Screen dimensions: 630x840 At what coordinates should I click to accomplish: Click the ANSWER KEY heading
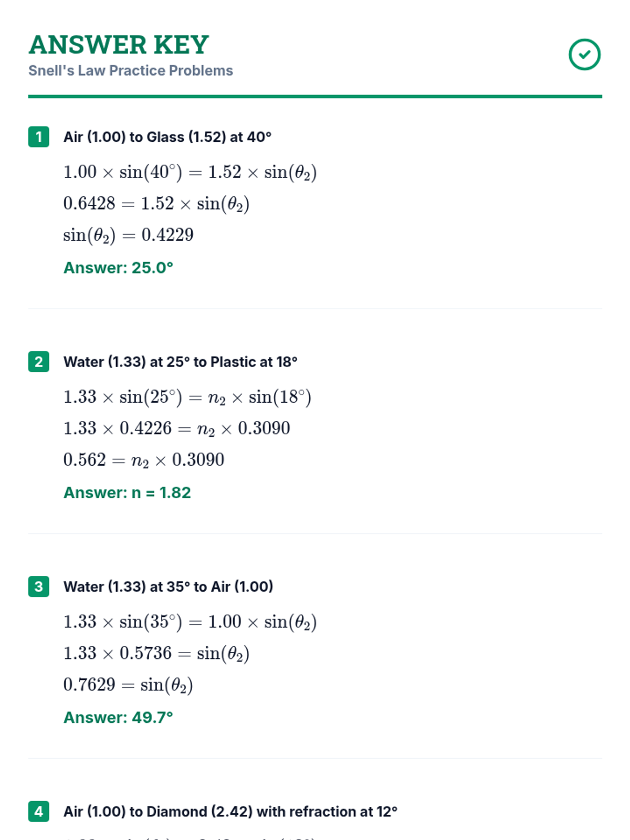pyautogui.click(x=119, y=45)
